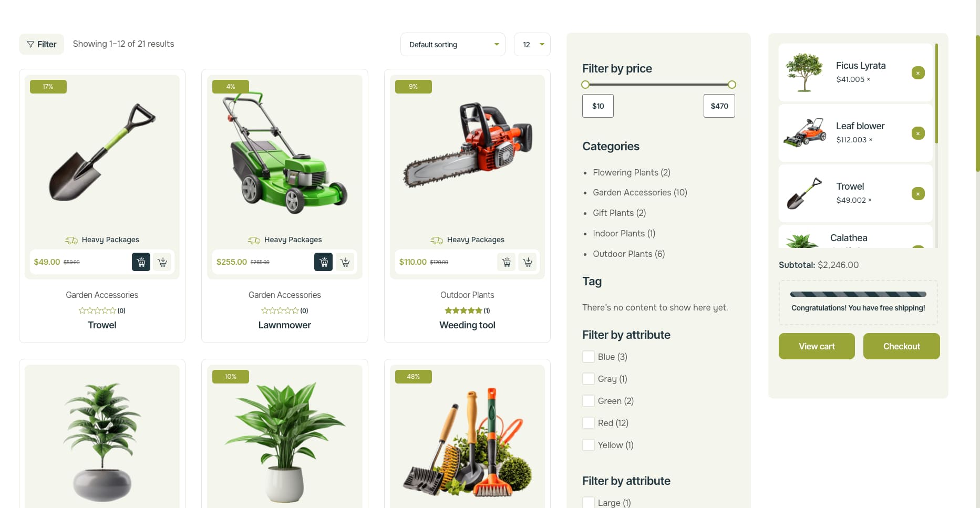The height and width of the screenshot is (508, 980).
Task: Click the dark basket icon on Lawnmower card
Action: (x=323, y=262)
